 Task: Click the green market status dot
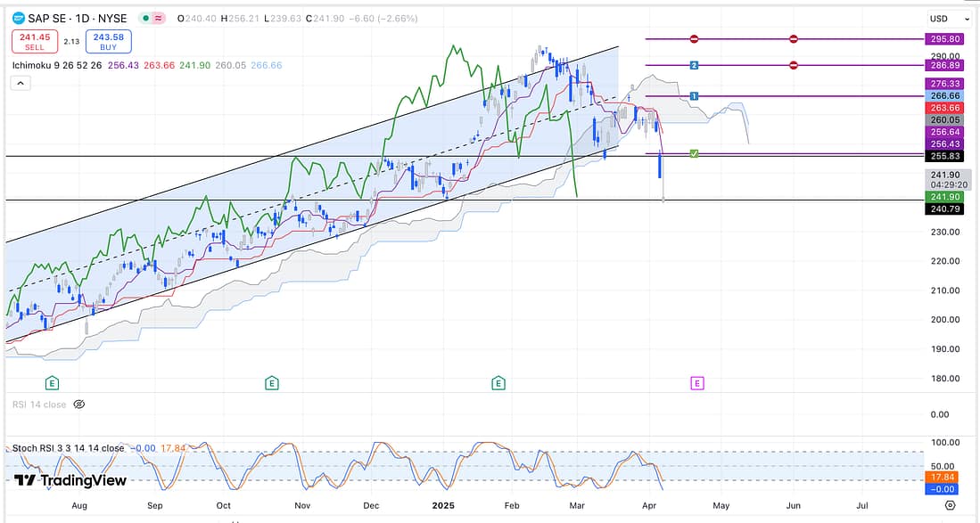(x=143, y=18)
